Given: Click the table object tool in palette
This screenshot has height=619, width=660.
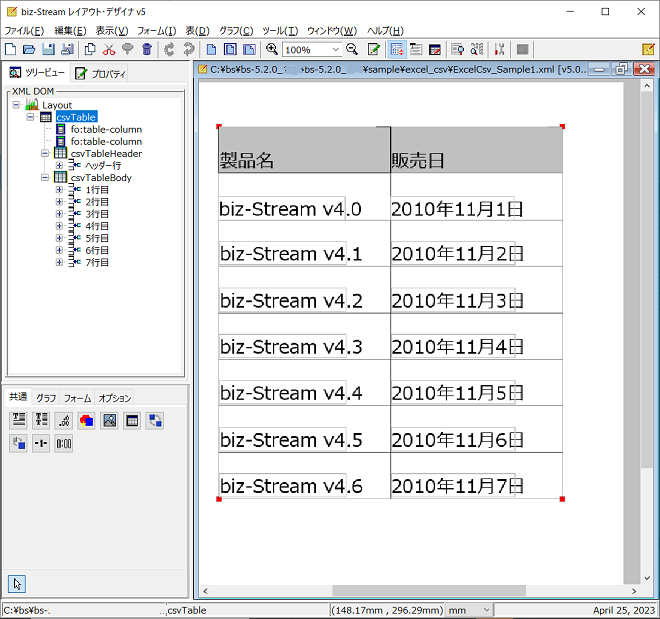Looking at the screenshot, I should click(132, 420).
